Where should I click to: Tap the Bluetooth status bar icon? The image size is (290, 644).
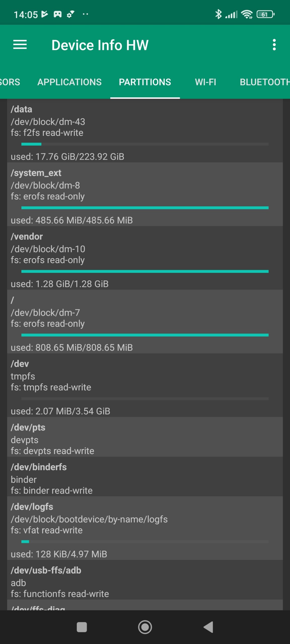click(x=218, y=14)
